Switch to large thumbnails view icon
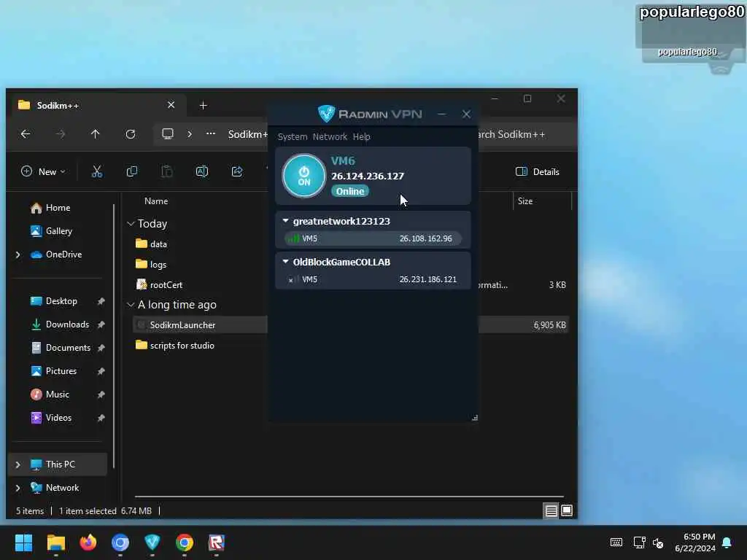The image size is (747, 560). pyautogui.click(x=566, y=510)
